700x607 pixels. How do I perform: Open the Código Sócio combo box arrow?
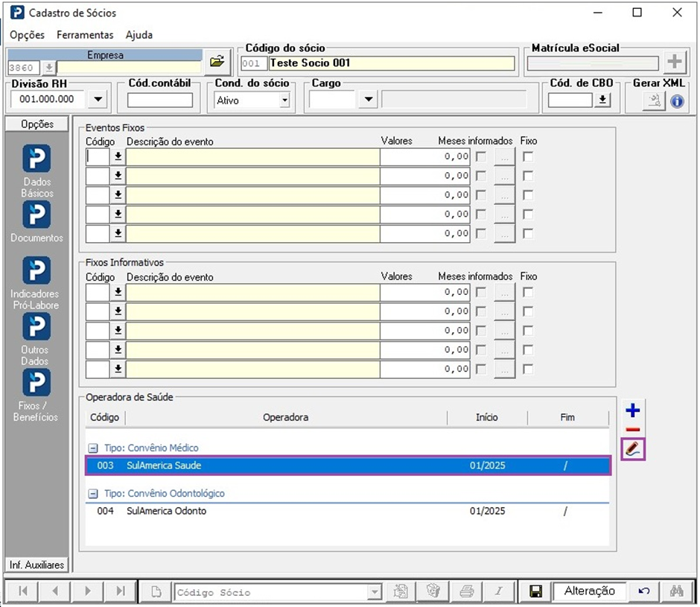click(x=375, y=592)
